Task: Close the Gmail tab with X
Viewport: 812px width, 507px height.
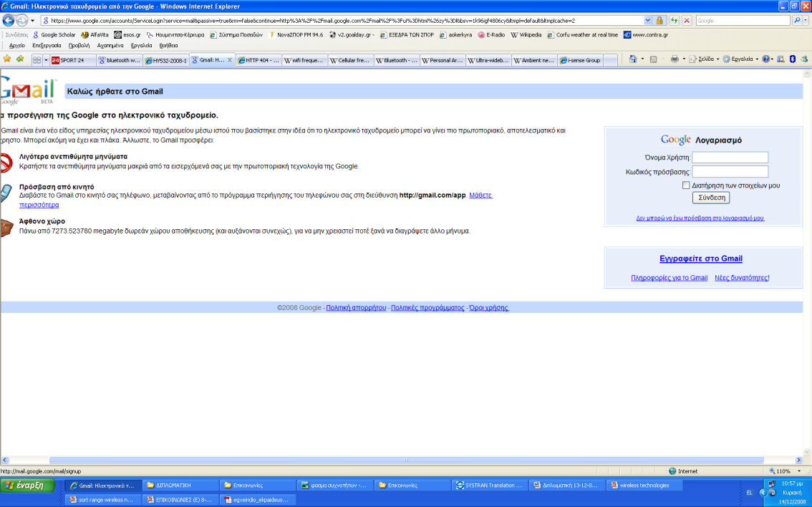Action: coord(230,60)
